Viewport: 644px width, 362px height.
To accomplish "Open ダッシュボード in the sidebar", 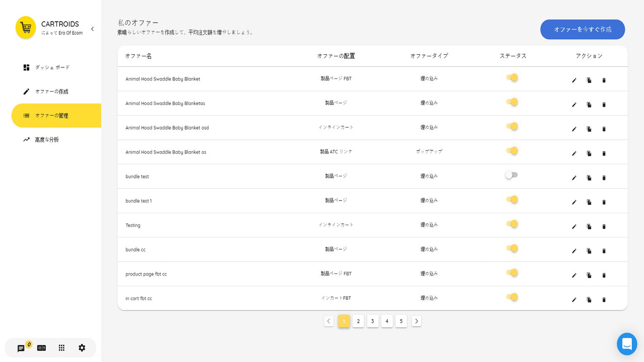I will point(56,67).
